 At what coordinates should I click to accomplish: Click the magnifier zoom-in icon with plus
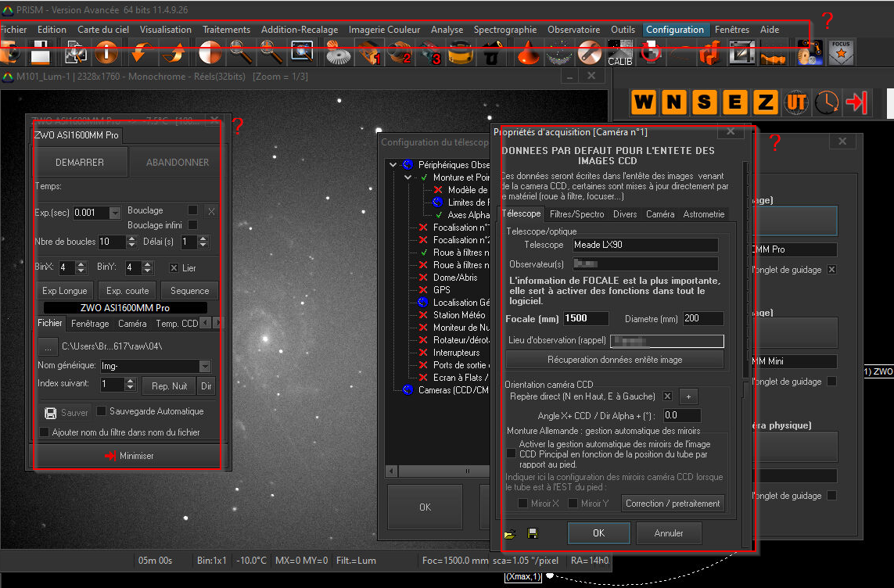[272, 52]
